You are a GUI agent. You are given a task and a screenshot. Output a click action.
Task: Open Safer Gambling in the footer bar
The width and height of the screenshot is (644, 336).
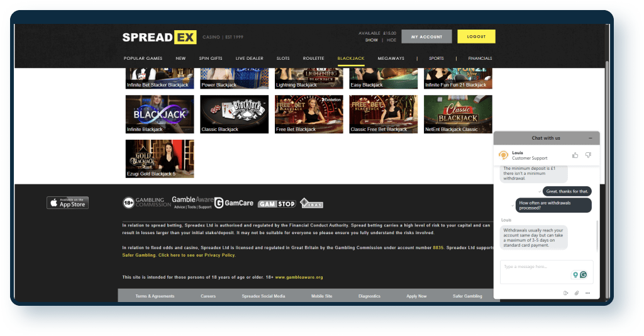[x=467, y=296]
